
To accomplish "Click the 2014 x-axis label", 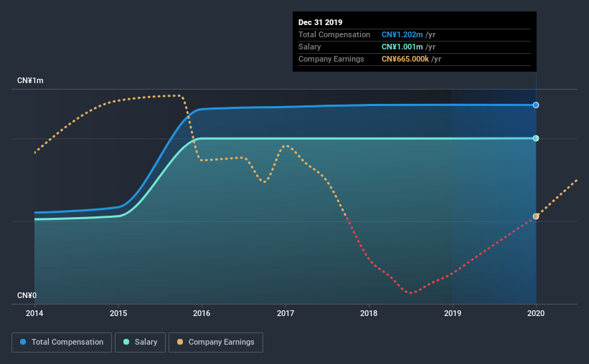I will click(x=34, y=313).
